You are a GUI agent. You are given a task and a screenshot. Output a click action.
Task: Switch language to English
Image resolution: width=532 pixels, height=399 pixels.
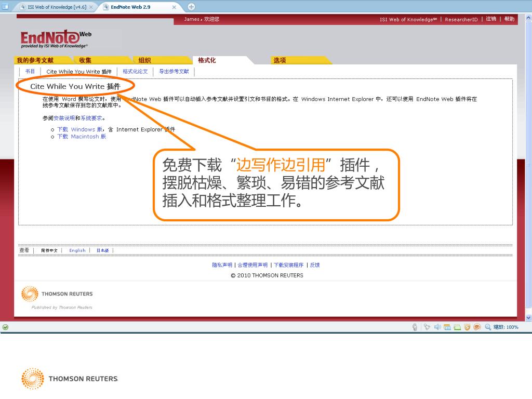point(77,250)
